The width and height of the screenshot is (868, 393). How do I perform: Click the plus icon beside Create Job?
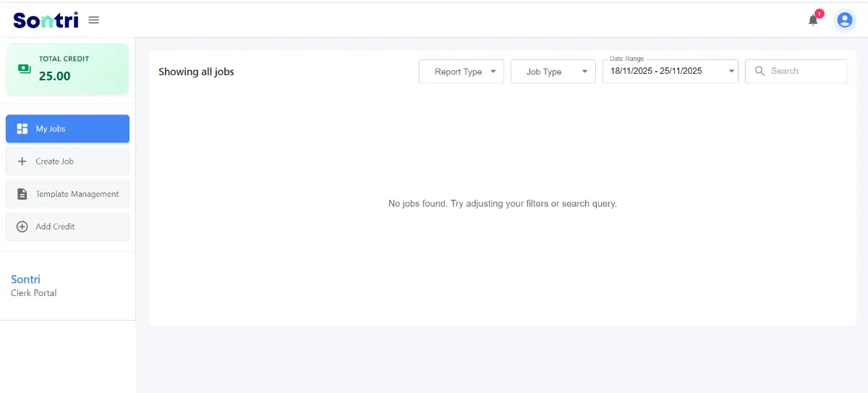(x=22, y=161)
